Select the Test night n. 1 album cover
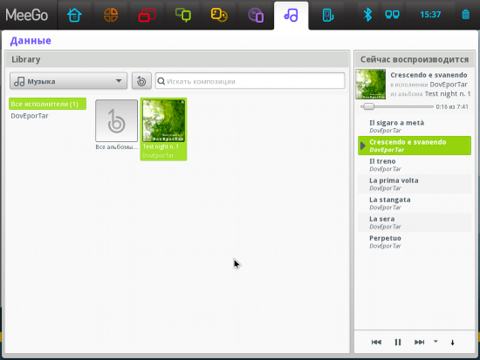This screenshot has width=480, height=360. [163, 121]
